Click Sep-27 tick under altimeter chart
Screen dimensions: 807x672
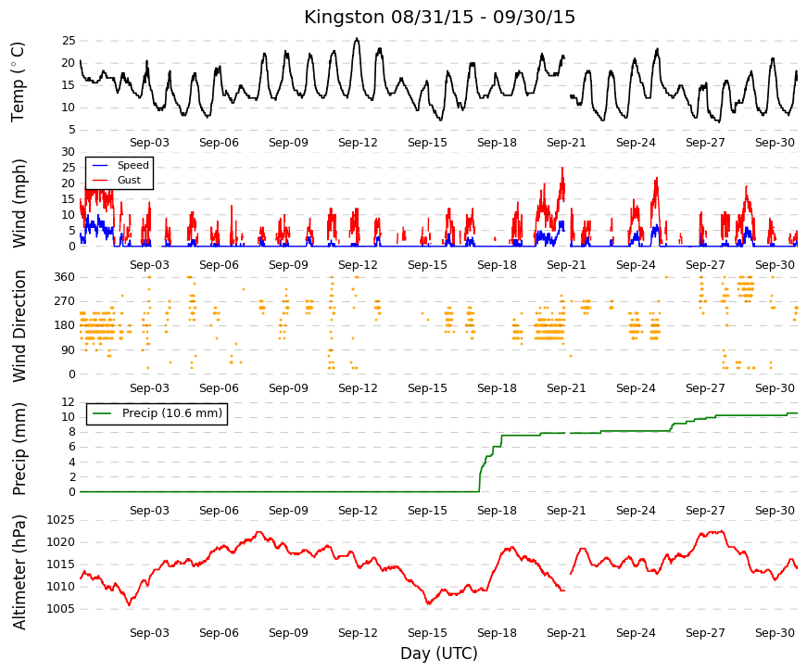705,633
